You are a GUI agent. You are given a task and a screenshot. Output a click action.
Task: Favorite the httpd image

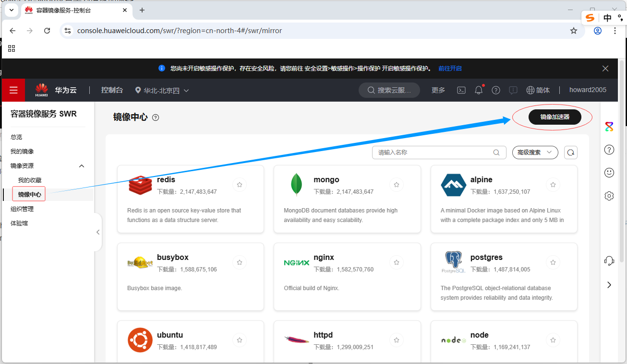tap(396, 340)
